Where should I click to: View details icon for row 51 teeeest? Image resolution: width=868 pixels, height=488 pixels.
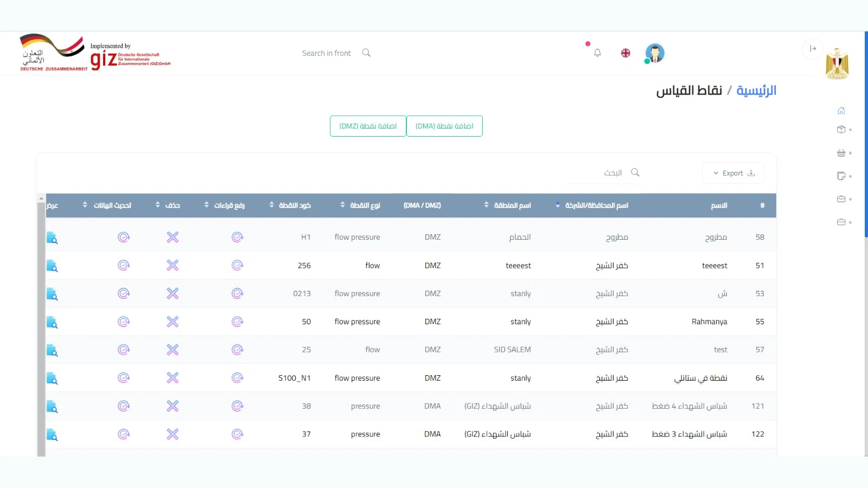(x=52, y=266)
